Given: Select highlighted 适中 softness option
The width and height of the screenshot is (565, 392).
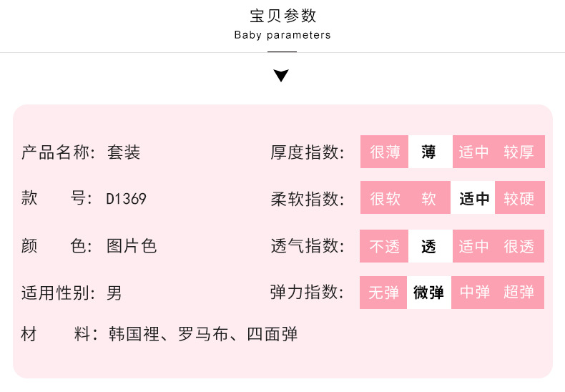Looking at the screenshot, I should [473, 198].
